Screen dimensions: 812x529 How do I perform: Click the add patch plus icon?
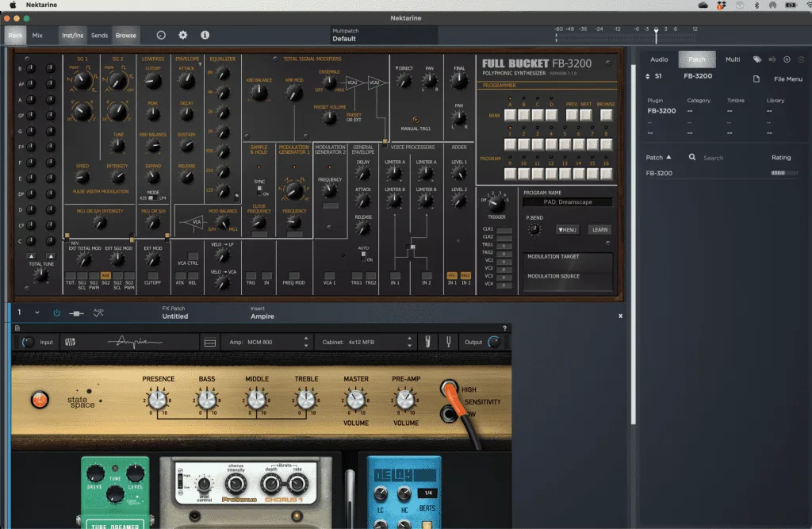(x=787, y=59)
